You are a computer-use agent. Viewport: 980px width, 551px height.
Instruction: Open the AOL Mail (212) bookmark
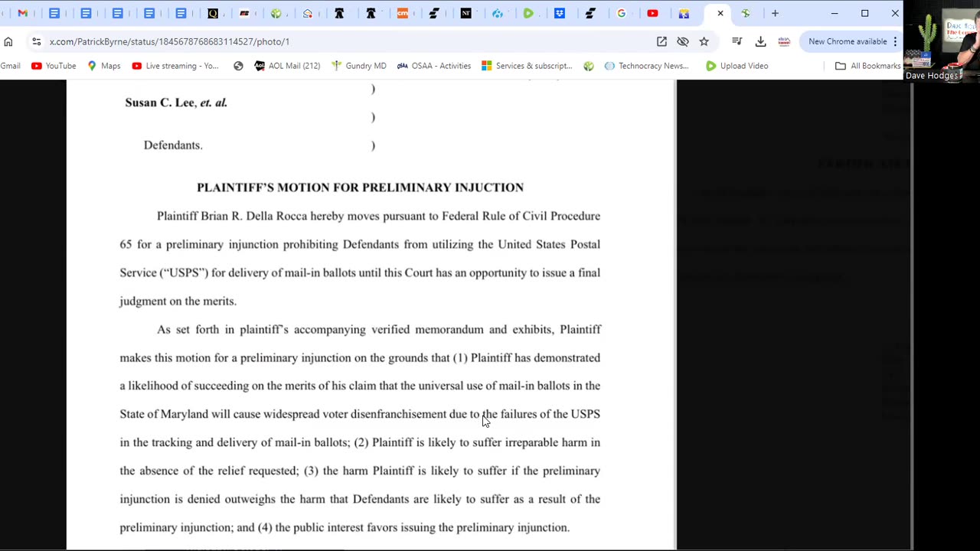point(287,66)
